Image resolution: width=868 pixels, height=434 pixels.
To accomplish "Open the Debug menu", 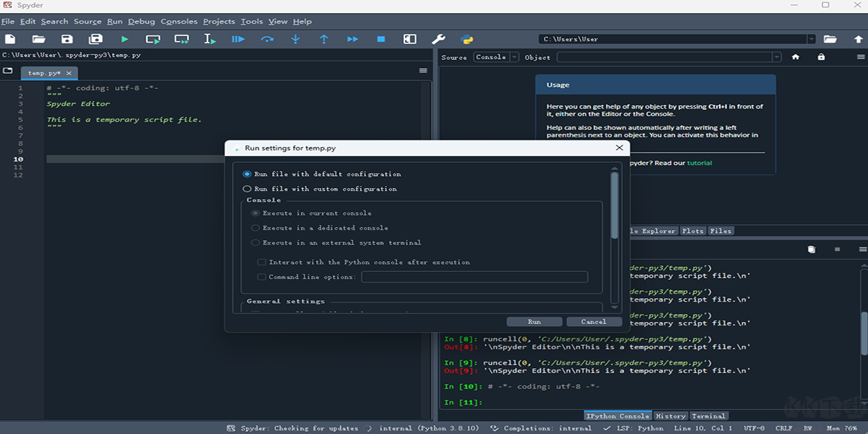I will tap(141, 22).
